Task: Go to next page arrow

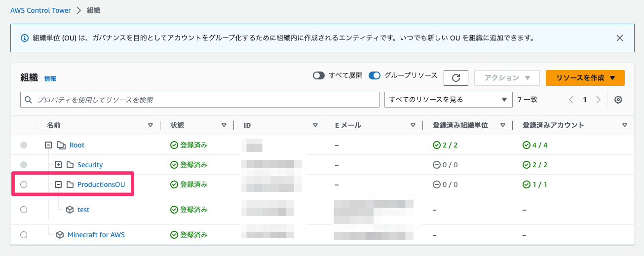Action: pyautogui.click(x=598, y=100)
